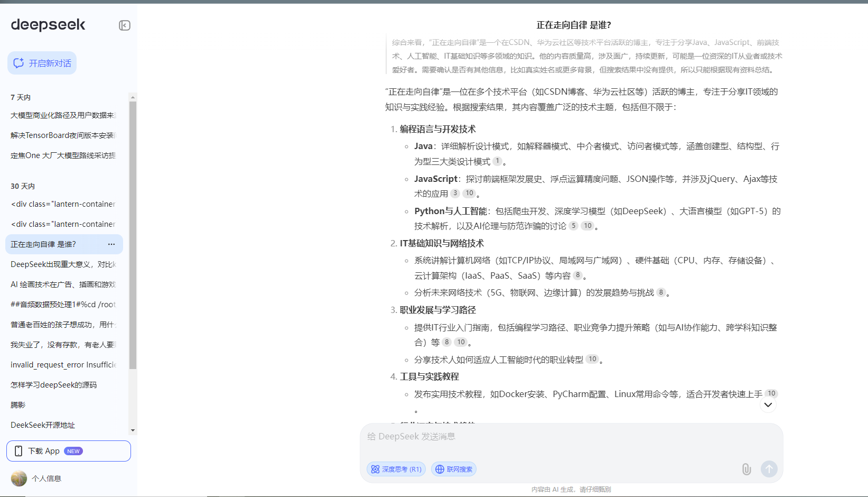
Task: Open the chat 大模型商业化路径及用户数据
Action: click(63, 115)
